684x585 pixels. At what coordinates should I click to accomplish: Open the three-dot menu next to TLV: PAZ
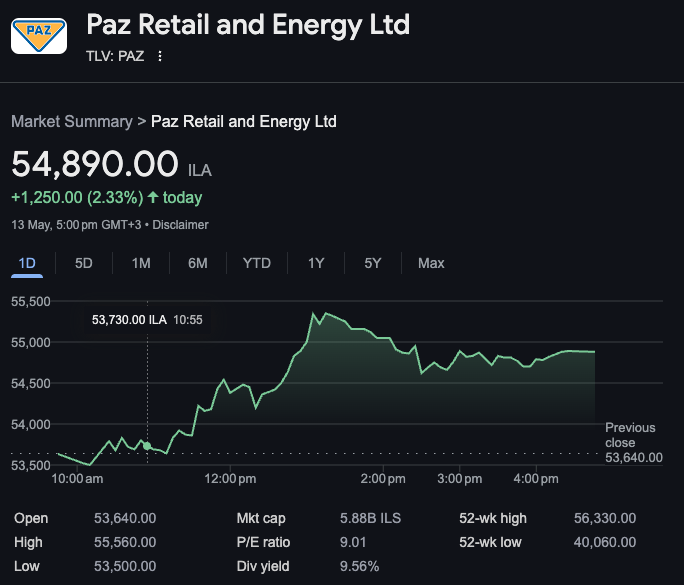point(160,56)
